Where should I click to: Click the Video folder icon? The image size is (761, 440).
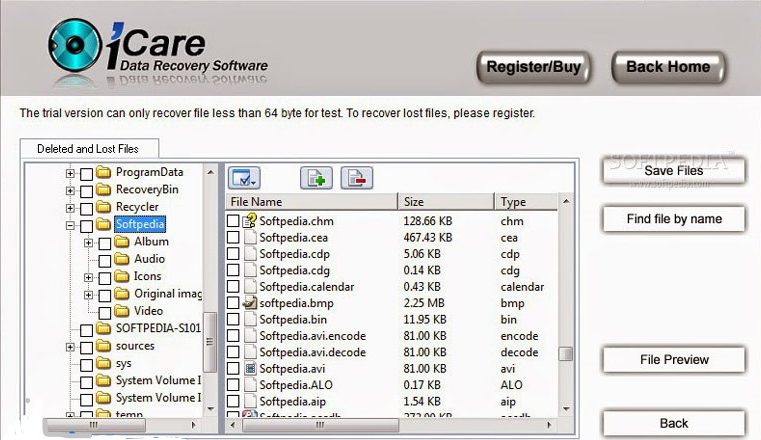pos(122,311)
